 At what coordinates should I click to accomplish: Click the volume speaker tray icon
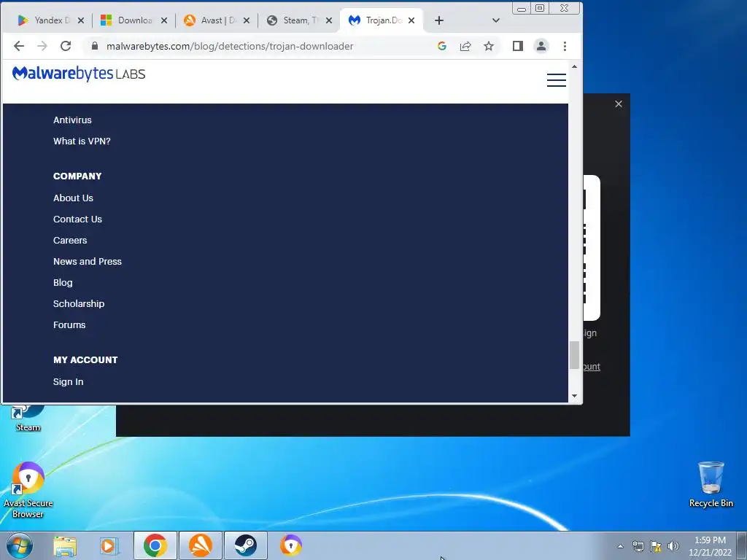coord(673,546)
